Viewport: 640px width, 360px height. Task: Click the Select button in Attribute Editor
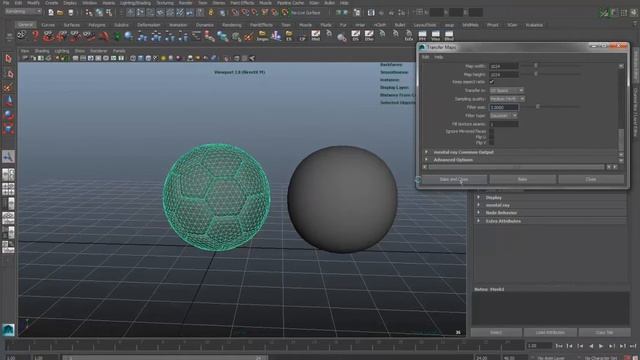click(496, 332)
